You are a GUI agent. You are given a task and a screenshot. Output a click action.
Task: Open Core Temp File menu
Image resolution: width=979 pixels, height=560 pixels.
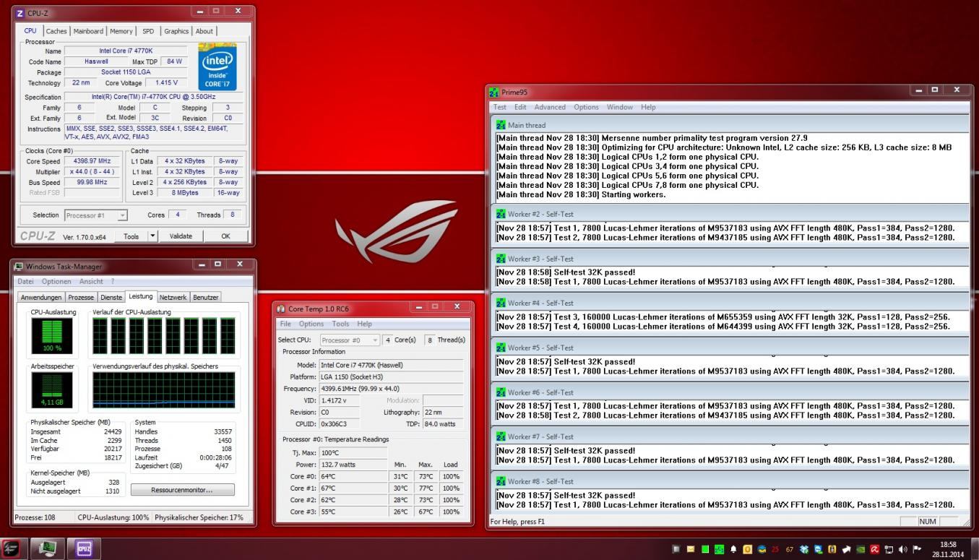tap(285, 324)
